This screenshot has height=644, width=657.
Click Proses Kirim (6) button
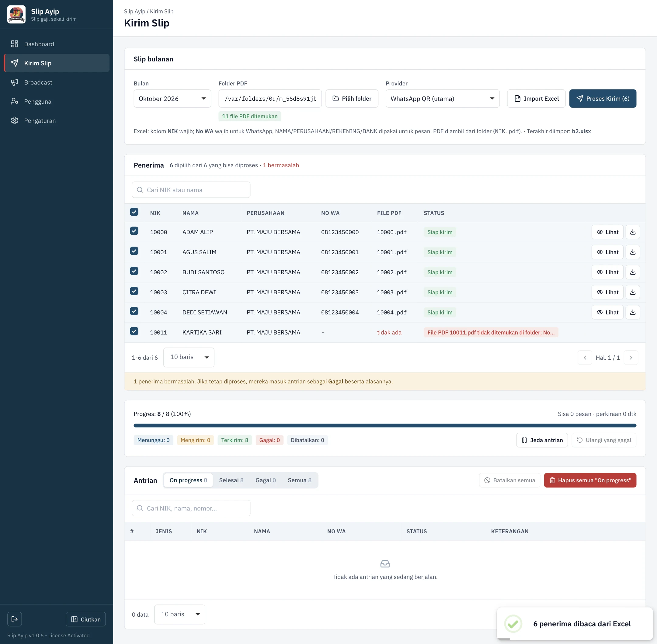tap(603, 99)
